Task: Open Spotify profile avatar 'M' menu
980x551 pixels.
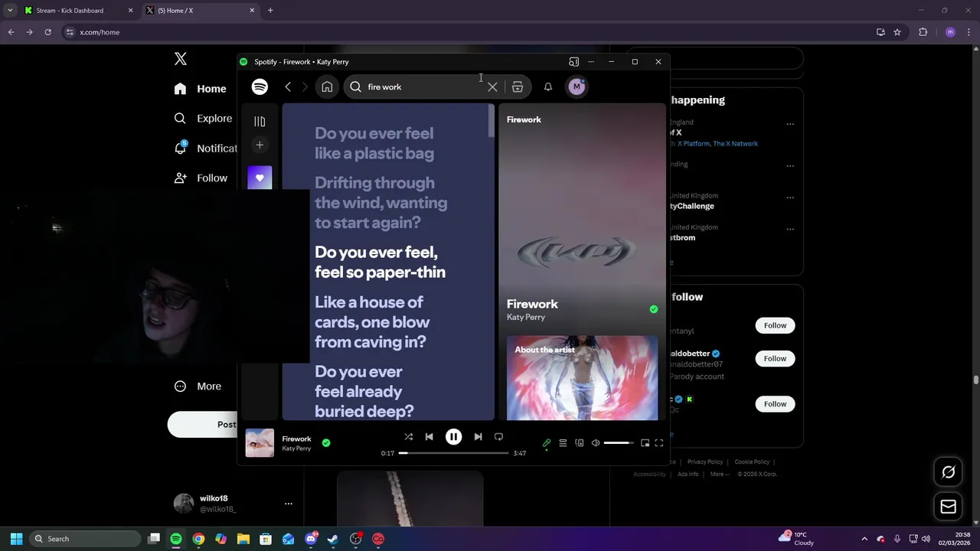Action: click(x=577, y=86)
